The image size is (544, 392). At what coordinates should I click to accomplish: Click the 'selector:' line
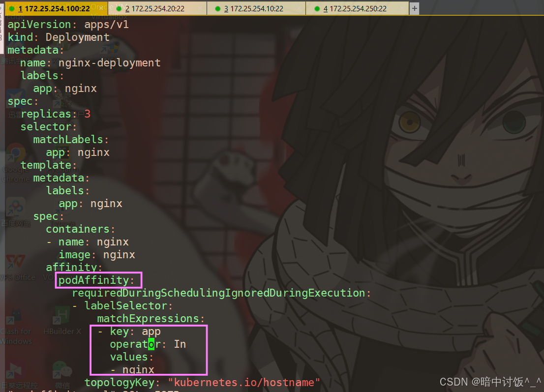coord(49,127)
